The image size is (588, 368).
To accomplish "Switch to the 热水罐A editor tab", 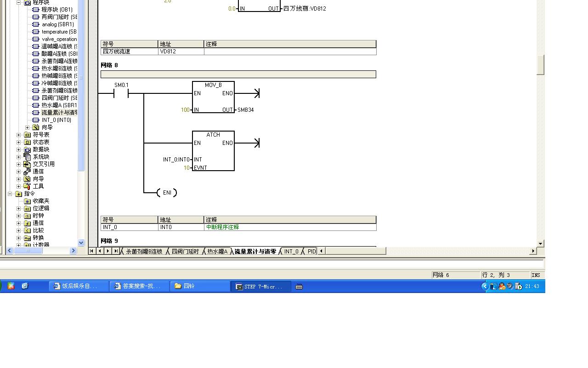I will 217,252.
